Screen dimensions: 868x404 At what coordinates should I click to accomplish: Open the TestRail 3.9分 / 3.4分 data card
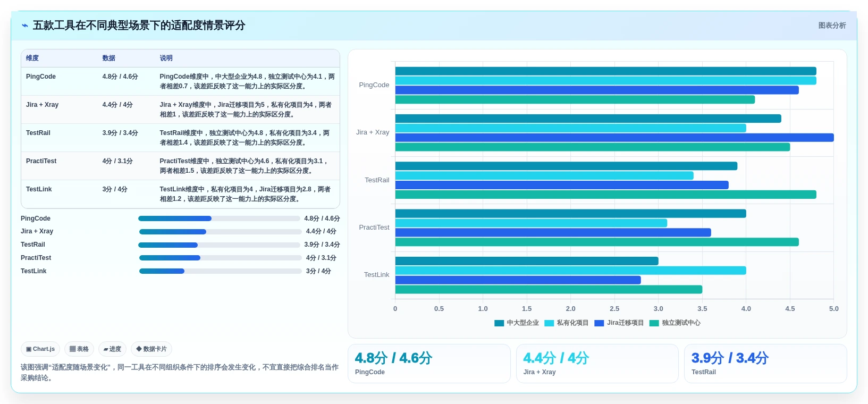(x=765, y=364)
